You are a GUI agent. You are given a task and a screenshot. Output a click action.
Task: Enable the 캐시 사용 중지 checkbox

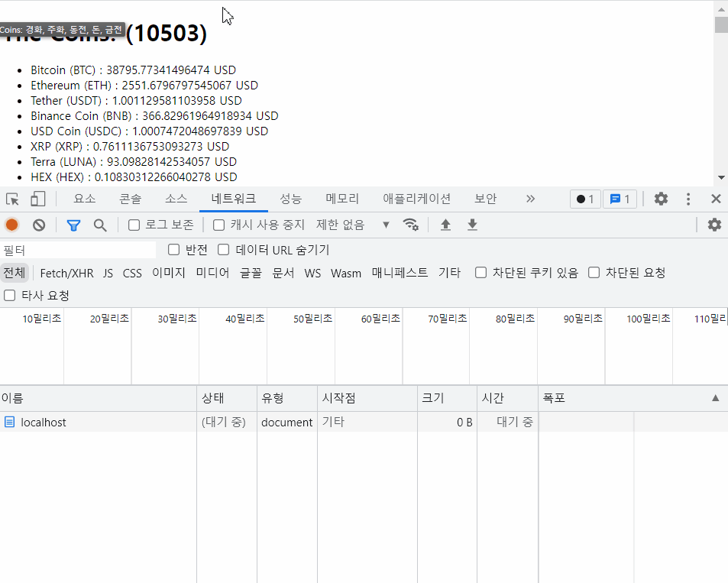(x=218, y=225)
